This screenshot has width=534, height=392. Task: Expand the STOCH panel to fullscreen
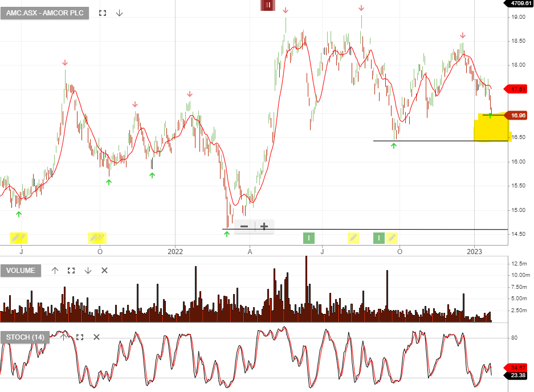coord(79,337)
